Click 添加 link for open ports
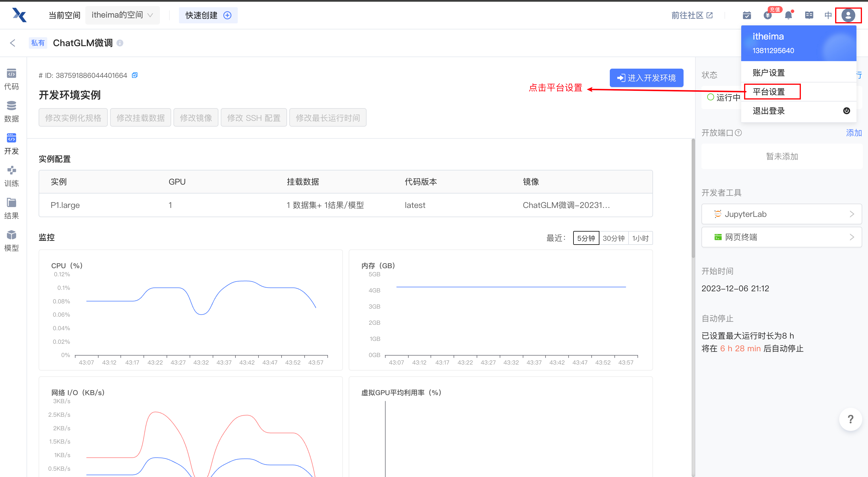 click(x=853, y=132)
